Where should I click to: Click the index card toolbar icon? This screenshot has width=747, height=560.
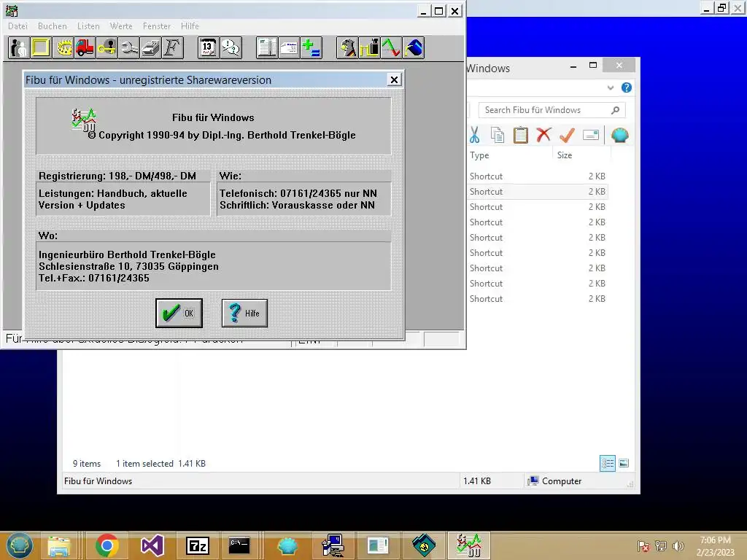tap(289, 47)
